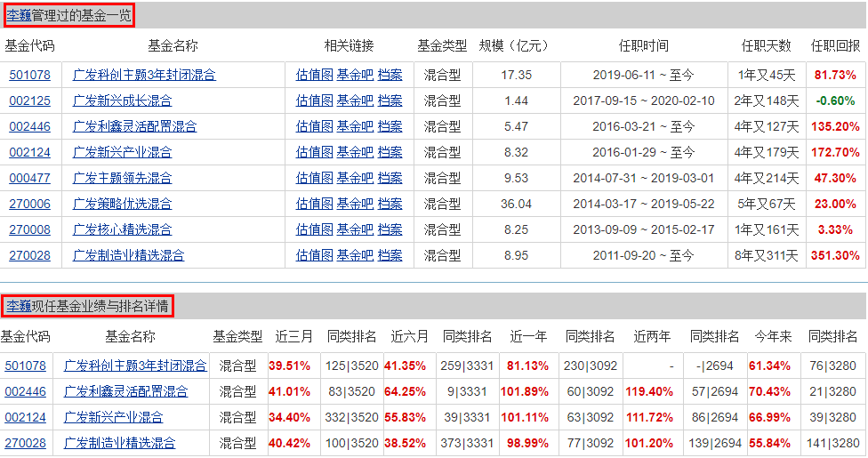Open 估值图 for 广发新兴成长混合 row
The width and height of the screenshot is (868, 458).
pos(315,100)
